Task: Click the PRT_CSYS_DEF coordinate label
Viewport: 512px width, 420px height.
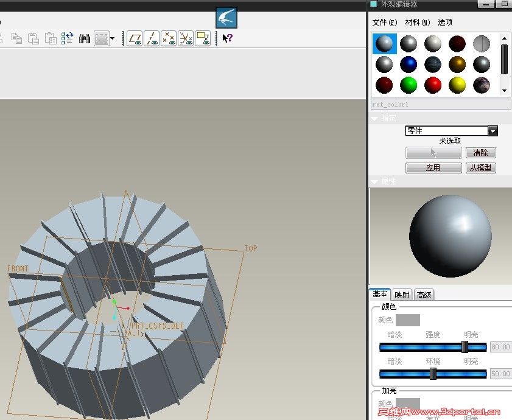Action: click(x=158, y=326)
